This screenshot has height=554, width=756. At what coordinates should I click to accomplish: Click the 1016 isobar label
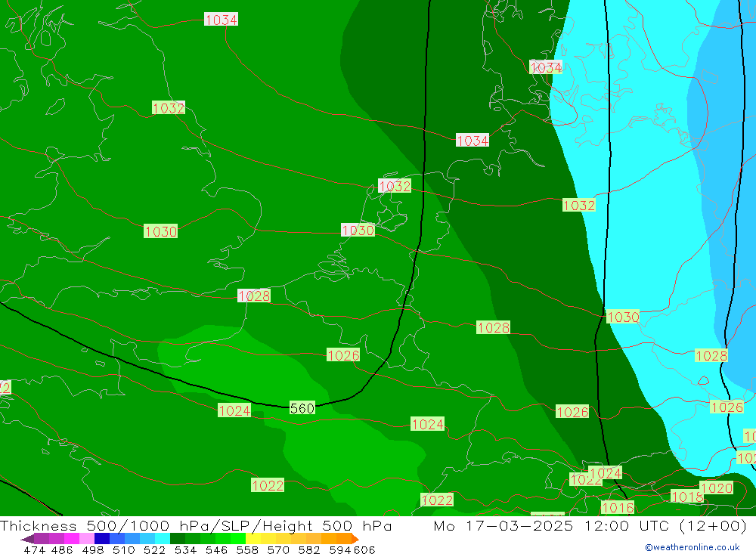pyautogui.click(x=618, y=508)
